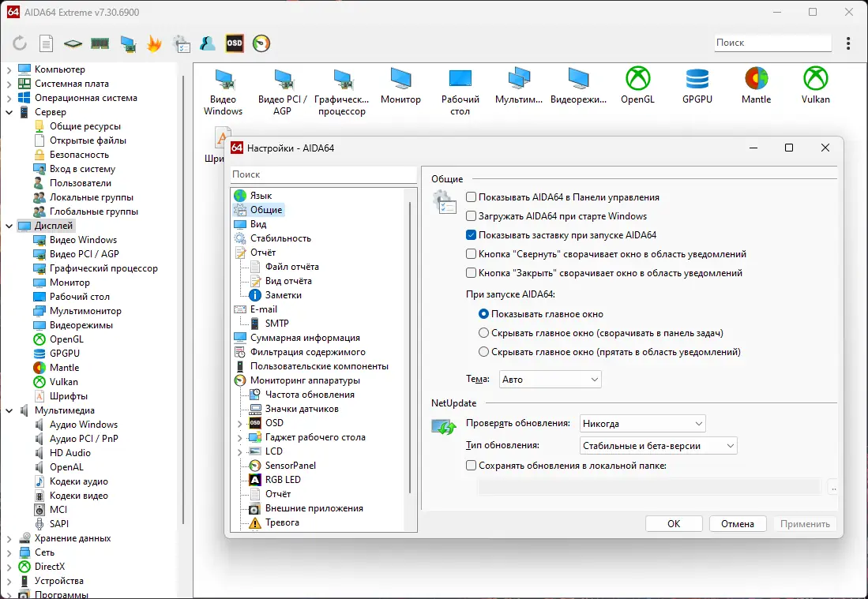The image size is (868, 599).
Task: Select Показывать главное окно radio button
Action: pyautogui.click(x=484, y=313)
